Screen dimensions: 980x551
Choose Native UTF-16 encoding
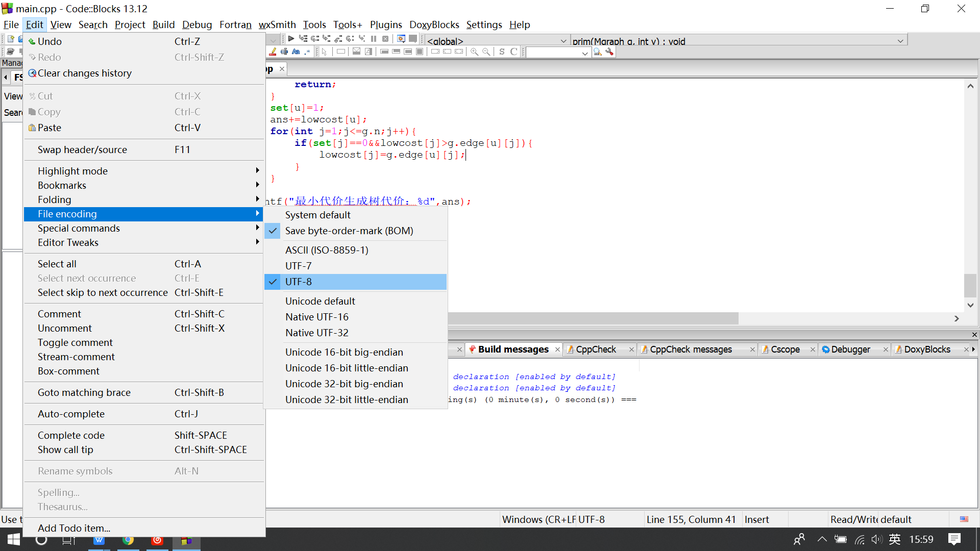[x=355, y=317]
